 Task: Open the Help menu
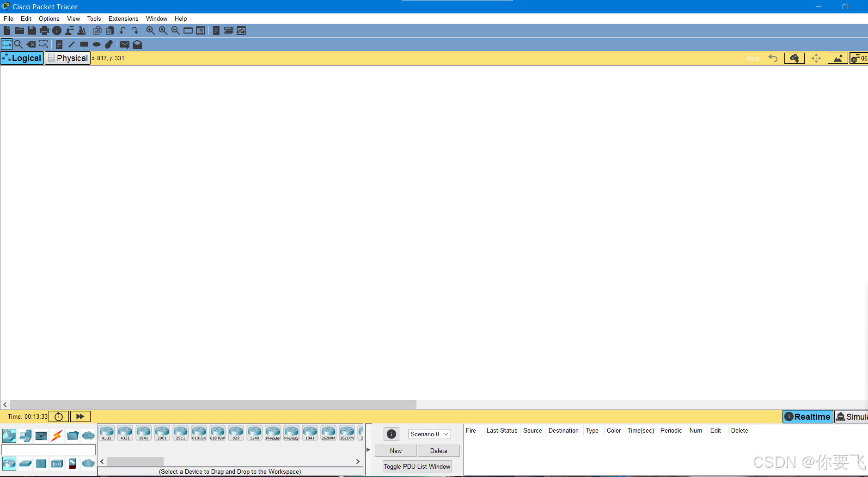pos(181,18)
